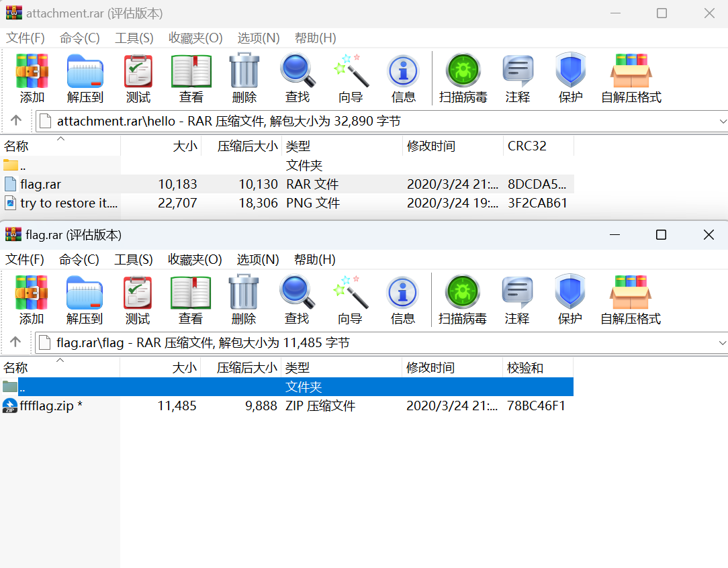Sort by 名称 column in attachment.rar window
This screenshot has height=568, width=728.
click(x=60, y=146)
